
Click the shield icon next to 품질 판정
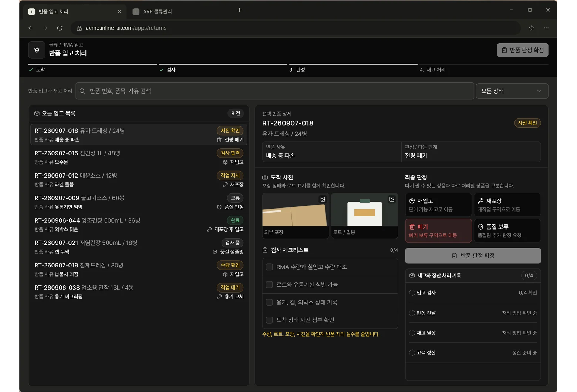(x=219, y=207)
